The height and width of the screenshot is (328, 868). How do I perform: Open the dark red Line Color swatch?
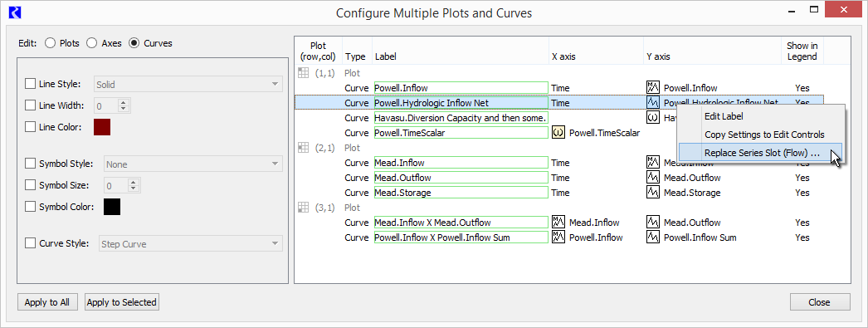[102, 127]
